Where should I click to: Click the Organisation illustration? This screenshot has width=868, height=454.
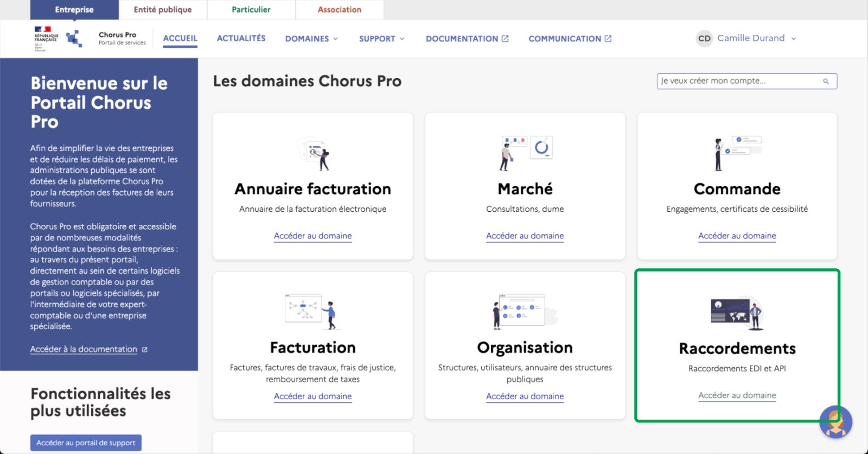coord(525,312)
